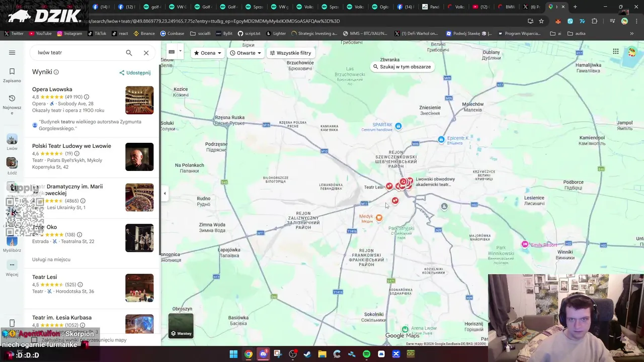Expand the Ocena rating filter dropdown
This screenshot has height=362, width=644.
coord(208,53)
